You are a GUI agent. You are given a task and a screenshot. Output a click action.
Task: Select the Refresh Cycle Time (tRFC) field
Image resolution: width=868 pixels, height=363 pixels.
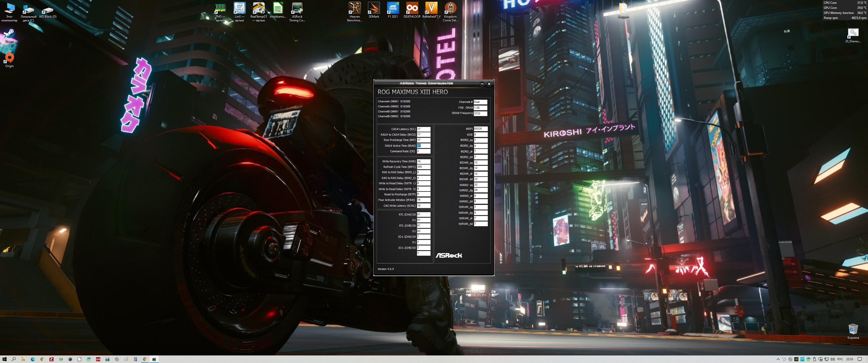(x=424, y=167)
